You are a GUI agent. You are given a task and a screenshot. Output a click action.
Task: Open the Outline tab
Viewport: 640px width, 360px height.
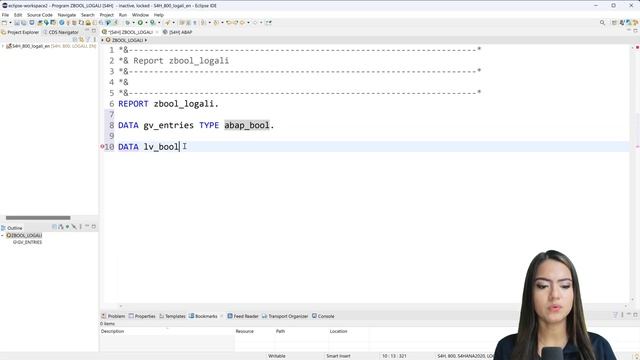coord(12,228)
